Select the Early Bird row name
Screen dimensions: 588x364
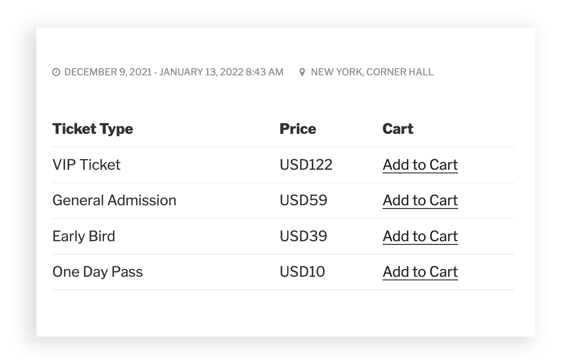(x=83, y=236)
